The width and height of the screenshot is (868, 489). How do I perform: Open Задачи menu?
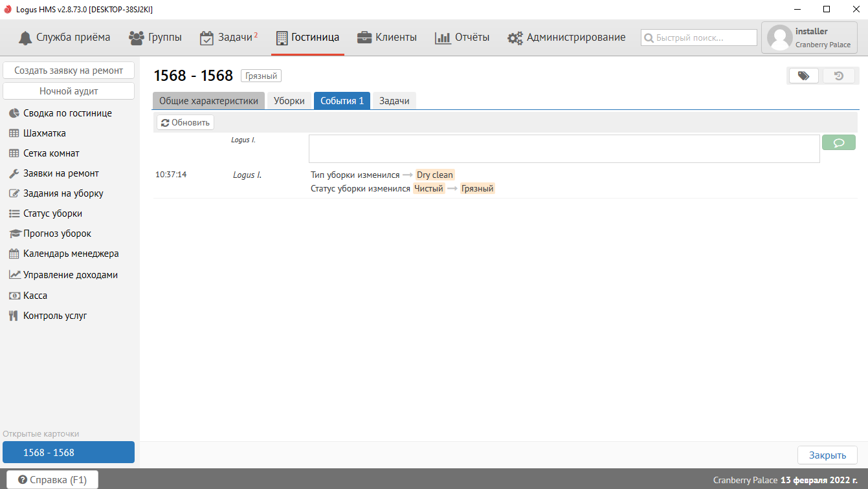[228, 38]
